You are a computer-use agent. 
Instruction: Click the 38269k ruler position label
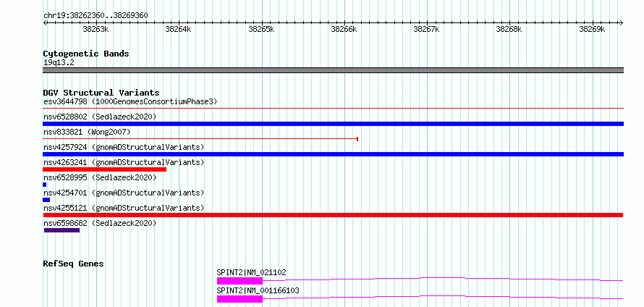point(592,30)
